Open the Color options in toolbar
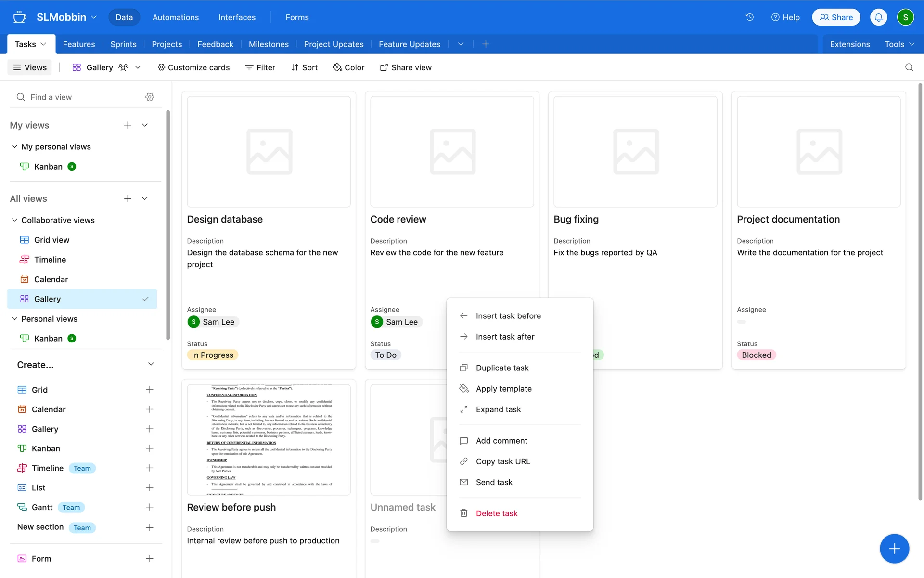The height and width of the screenshot is (578, 924). coord(348,67)
